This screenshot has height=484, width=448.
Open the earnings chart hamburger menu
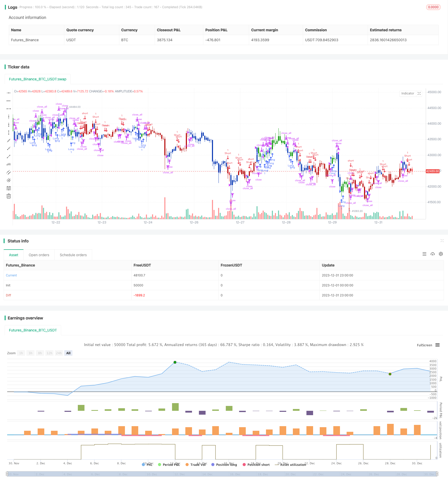point(438,345)
